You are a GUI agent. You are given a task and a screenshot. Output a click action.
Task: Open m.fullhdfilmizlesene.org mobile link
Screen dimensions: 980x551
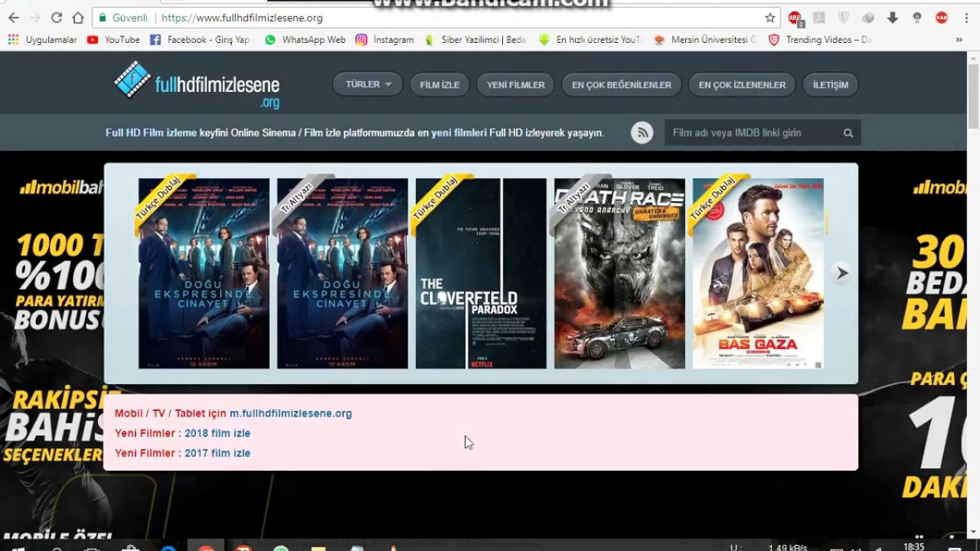click(x=291, y=413)
